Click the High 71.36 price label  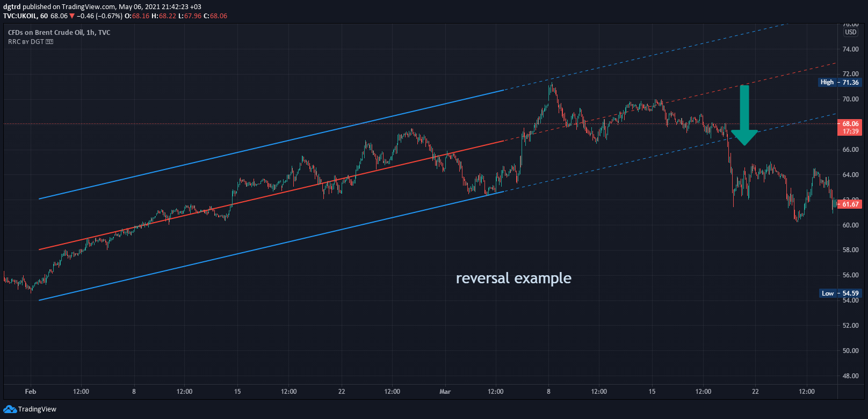(840, 82)
